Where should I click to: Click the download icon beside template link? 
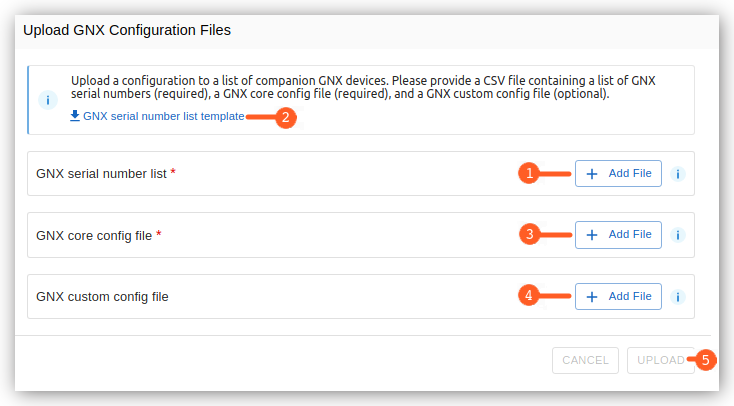(74, 116)
